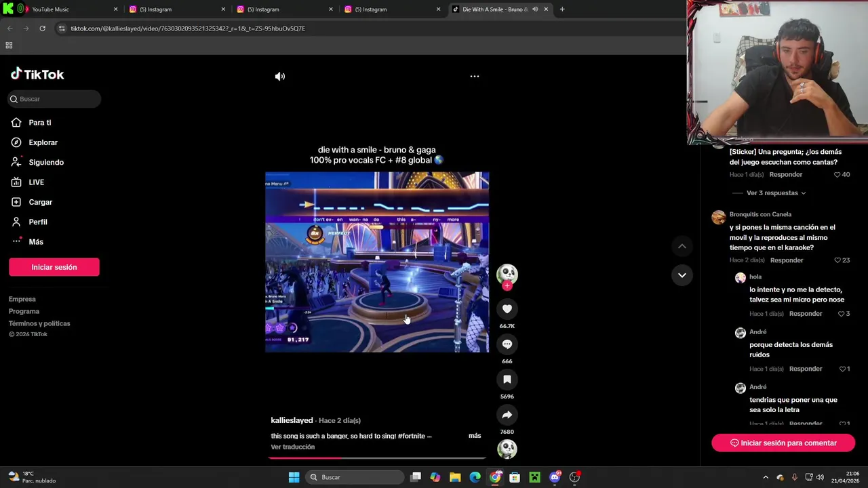Click the video player area

click(377, 262)
